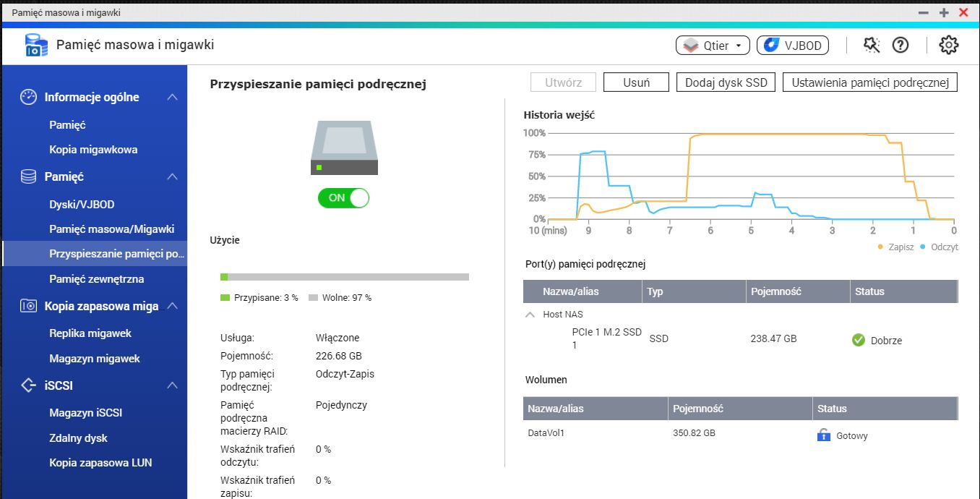980x499 pixels.
Task: Click the Nazwa/alias port column header
Action: pyautogui.click(x=583, y=291)
